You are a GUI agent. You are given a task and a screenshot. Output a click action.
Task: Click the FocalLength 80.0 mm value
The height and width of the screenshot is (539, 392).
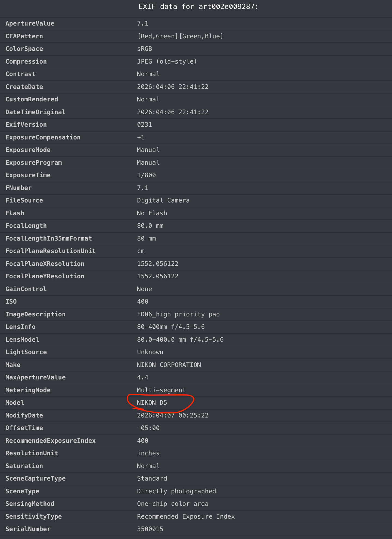tap(150, 226)
